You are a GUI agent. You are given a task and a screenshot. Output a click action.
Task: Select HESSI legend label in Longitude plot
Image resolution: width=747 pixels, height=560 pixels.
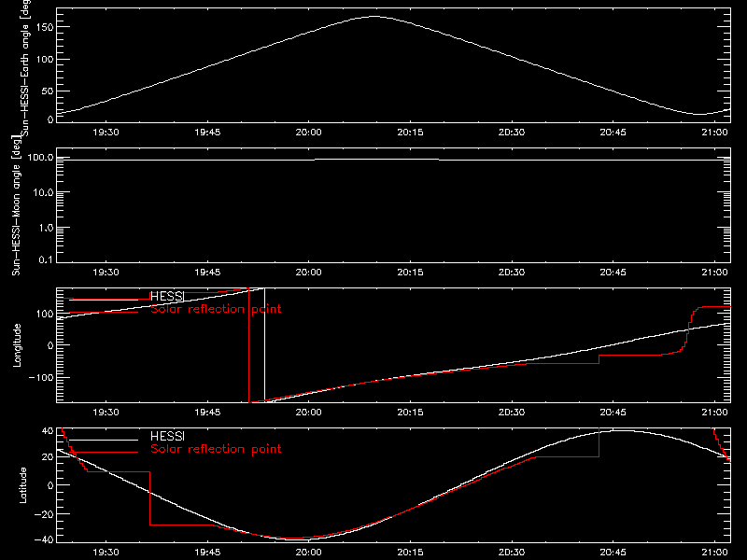(x=167, y=297)
